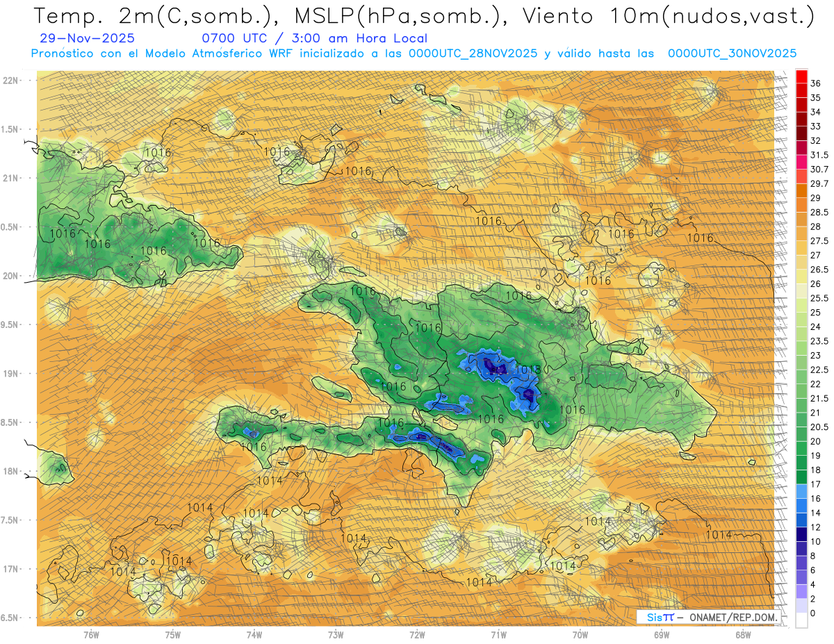Viewport: 834px width, 644px height.
Task: Click the 69W longitude axis label
Action: 662,635
